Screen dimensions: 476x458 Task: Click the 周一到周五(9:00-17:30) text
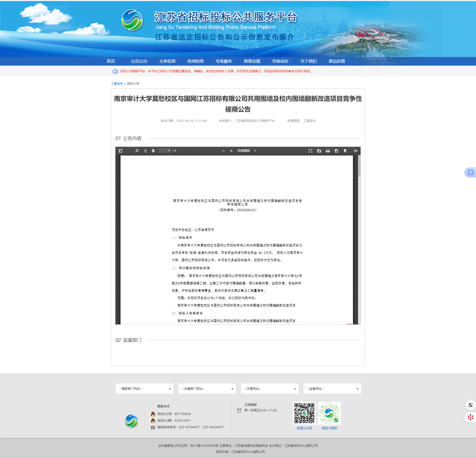(261, 410)
